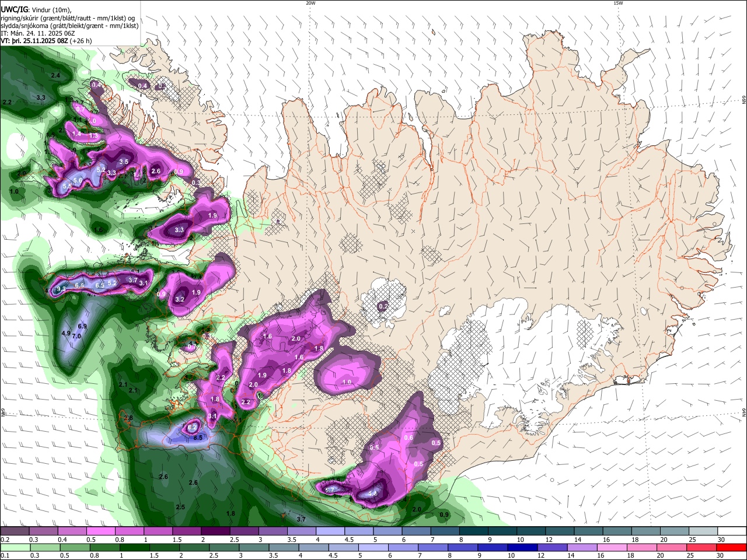Select the '2.8' precipitation value on the map
Screen dimensions: 747x560
tap(128, 418)
